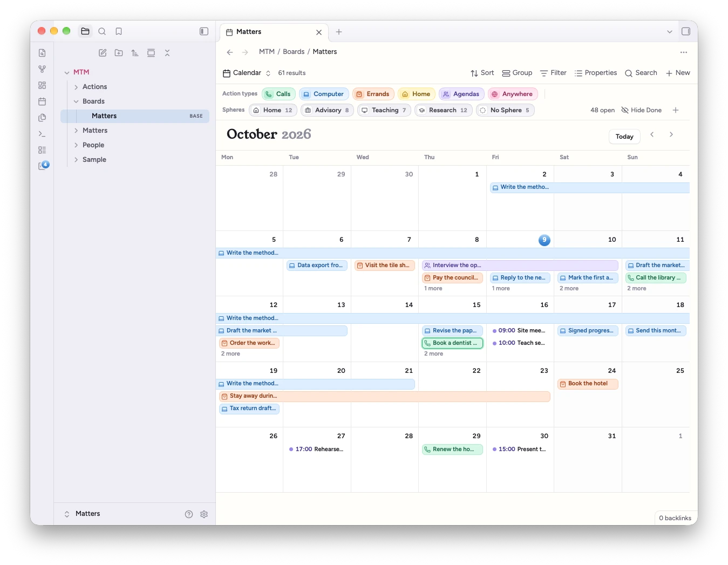Expand the People folder
Viewport: 728px width, 565px height.
(x=76, y=145)
